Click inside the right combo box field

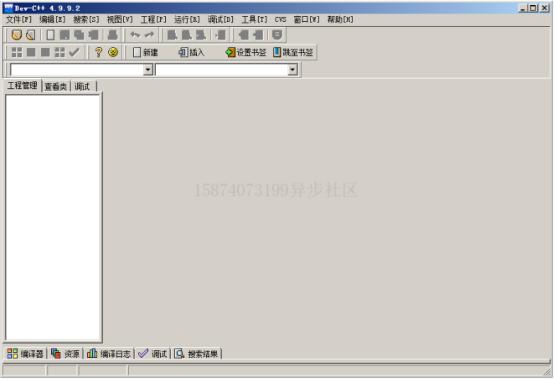click(x=222, y=70)
